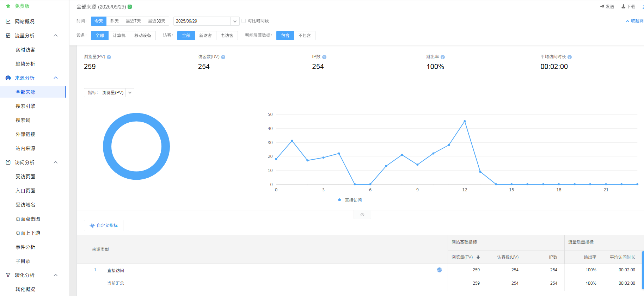Open 转化概况 in the sidebar
This screenshot has height=296, width=644.
(25, 289)
